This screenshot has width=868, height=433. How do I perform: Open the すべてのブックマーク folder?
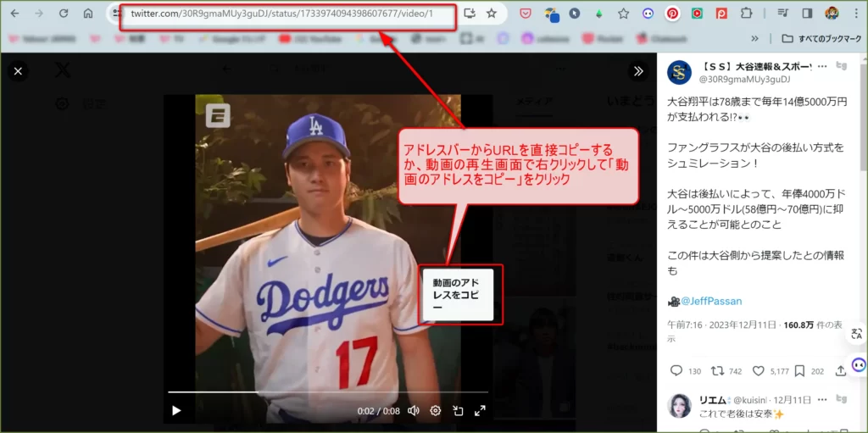(821, 38)
